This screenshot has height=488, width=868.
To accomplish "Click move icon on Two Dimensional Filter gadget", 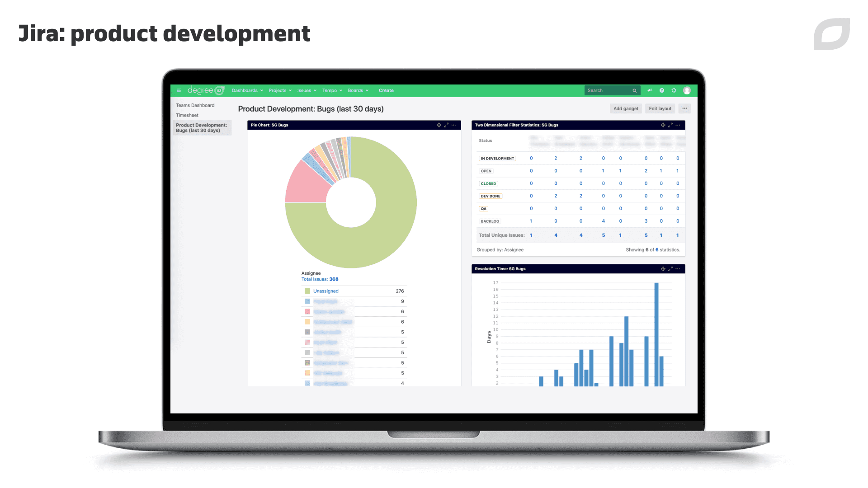I will pos(663,125).
